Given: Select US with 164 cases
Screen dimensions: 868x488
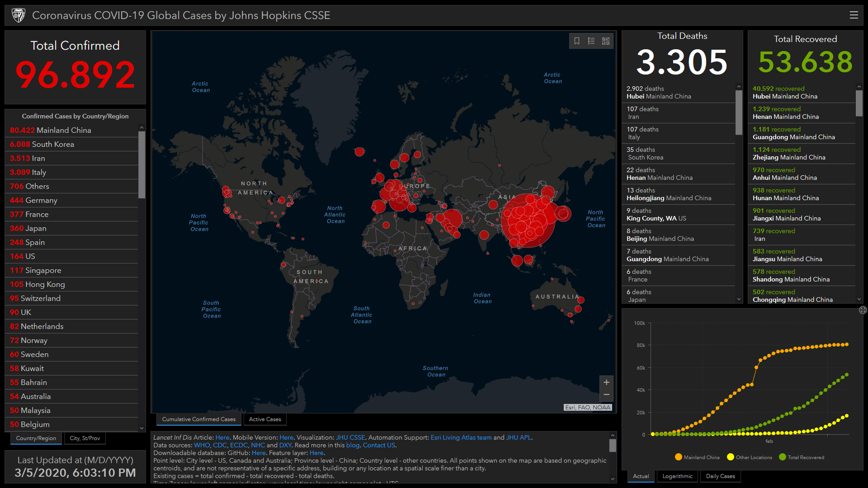Looking at the screenshot, I should point(71,256).
